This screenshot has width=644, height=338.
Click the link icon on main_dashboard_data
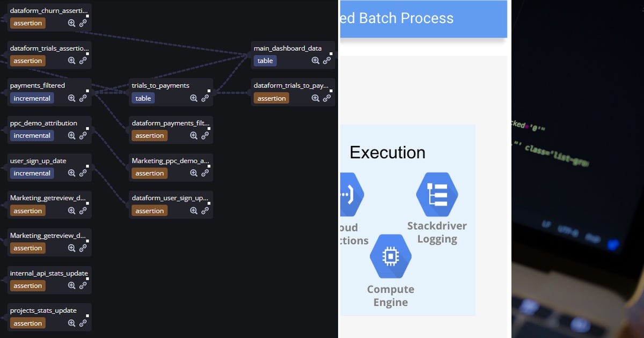tap(327, 60)
